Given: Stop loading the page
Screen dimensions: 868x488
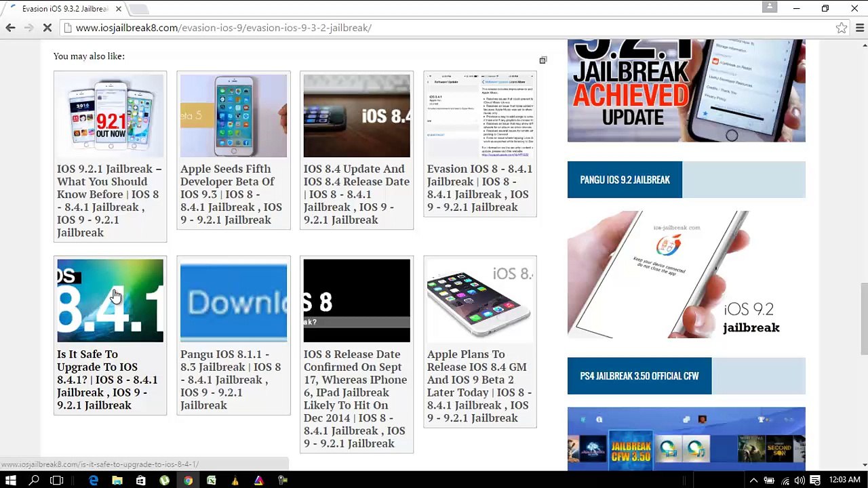Looking at the screenshot, I should [x=47, y=28].
